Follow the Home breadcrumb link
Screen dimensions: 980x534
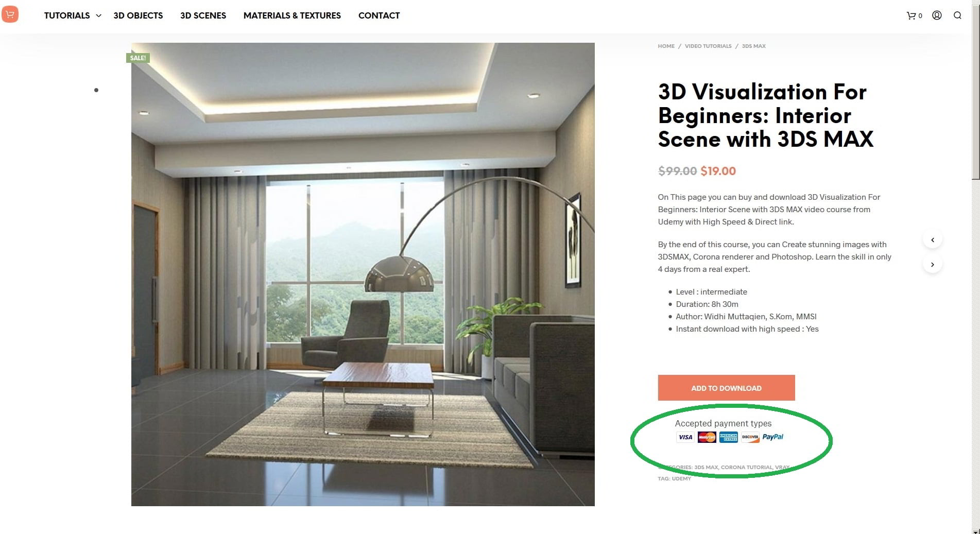[666, 46]
